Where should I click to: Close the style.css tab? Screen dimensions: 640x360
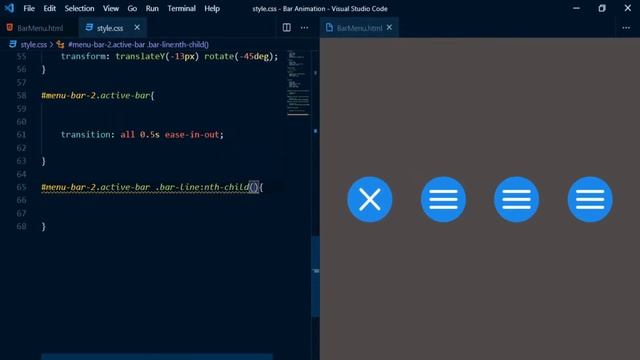137,27
